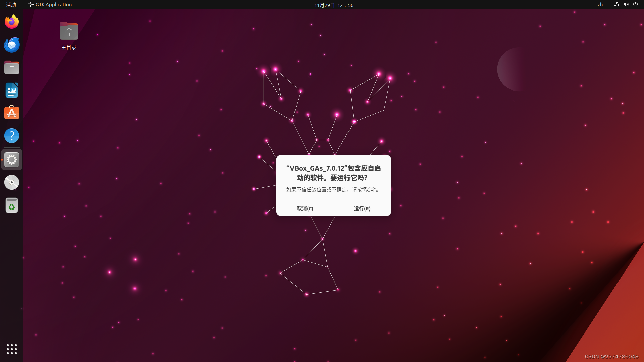Open Ubuntu Software store icon
This screenshot has height=362, width=644.
point(12,113)
